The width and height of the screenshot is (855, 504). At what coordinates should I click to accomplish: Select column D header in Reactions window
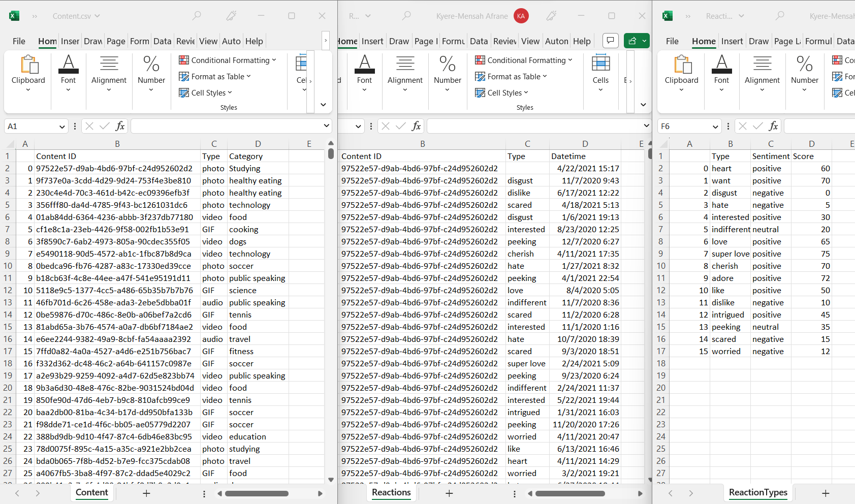pos(585,144)
